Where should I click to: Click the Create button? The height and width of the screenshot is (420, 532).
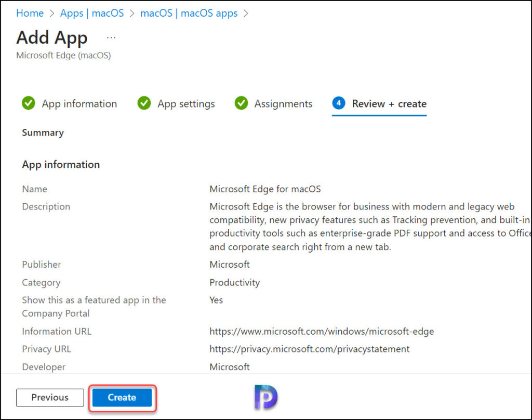coord(122,397)
